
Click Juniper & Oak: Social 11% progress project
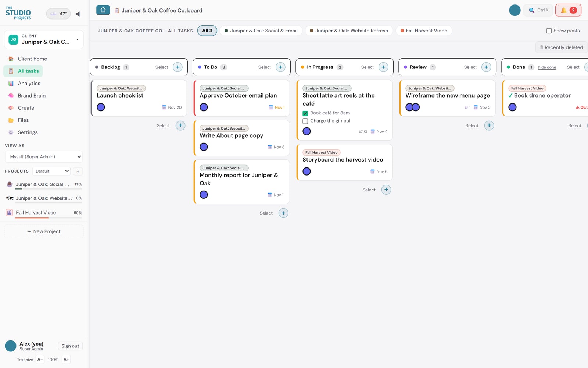(x=44, y=185)
